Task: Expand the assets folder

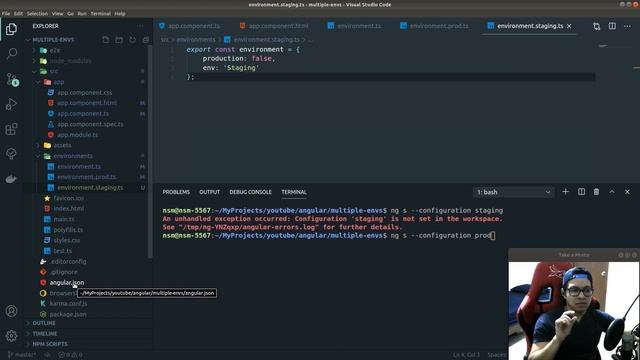Action: 62,145
